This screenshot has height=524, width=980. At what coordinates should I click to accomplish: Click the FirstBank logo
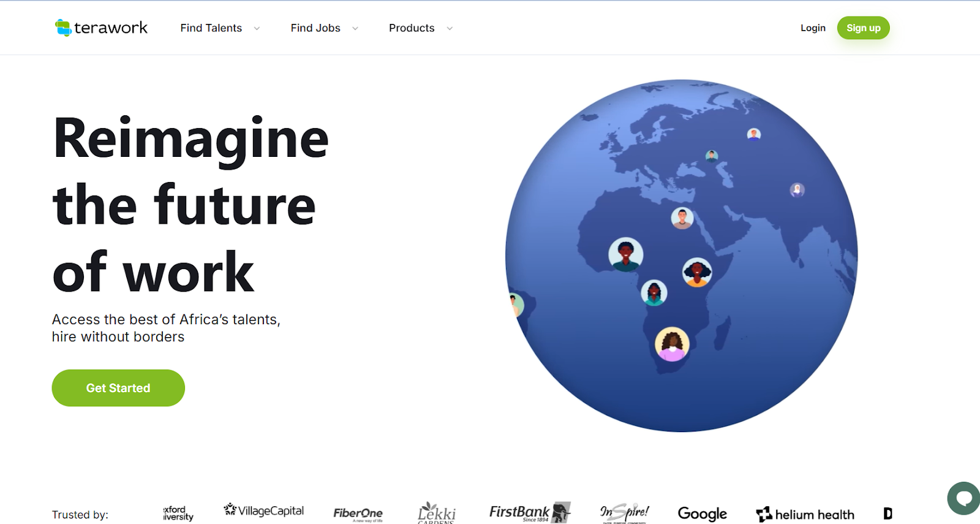[529, 512]
